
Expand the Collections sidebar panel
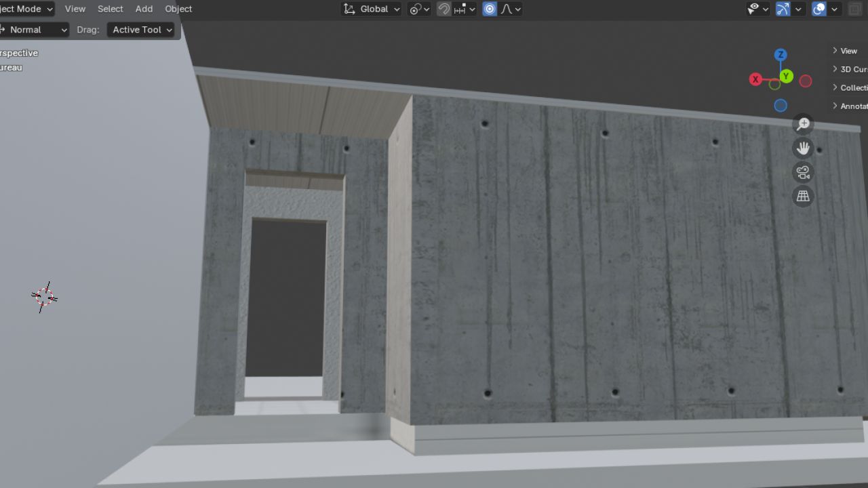(x=850, y=87)
